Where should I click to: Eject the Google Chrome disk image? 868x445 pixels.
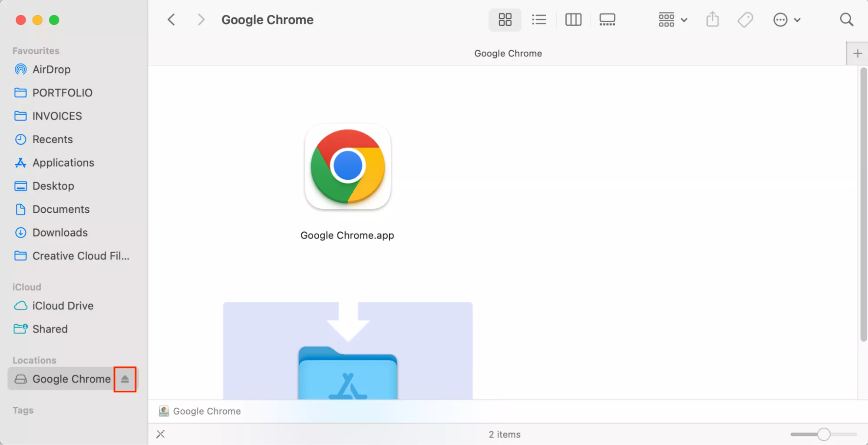click(125, 379)
